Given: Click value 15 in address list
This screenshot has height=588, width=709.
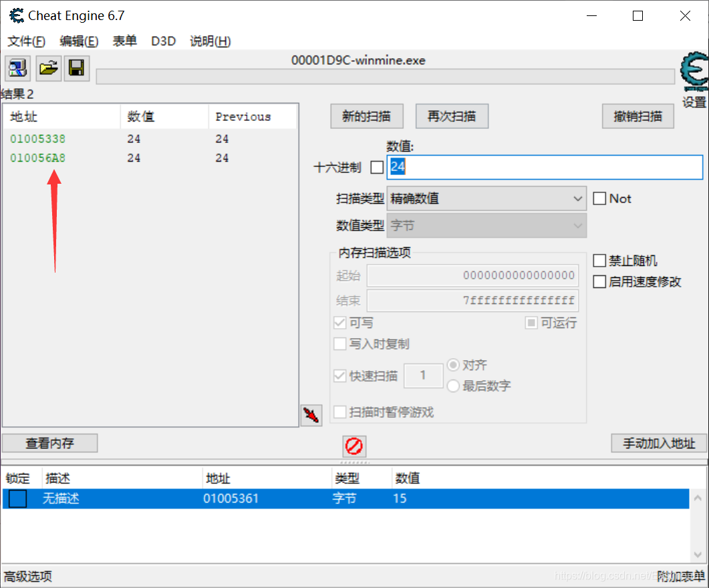Looking at the screenshot, I should click(x=400, y=498).
